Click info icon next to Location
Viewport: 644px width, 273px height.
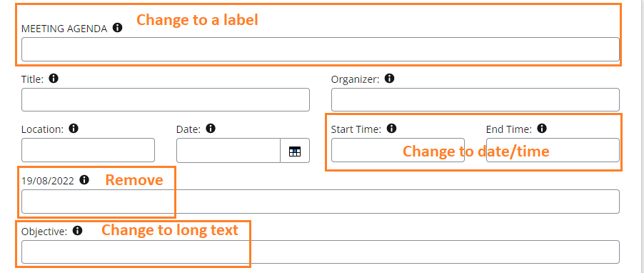tap(74, 129)
